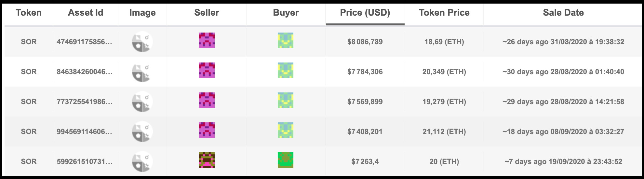Click the Seller column header

click(207, 13)
